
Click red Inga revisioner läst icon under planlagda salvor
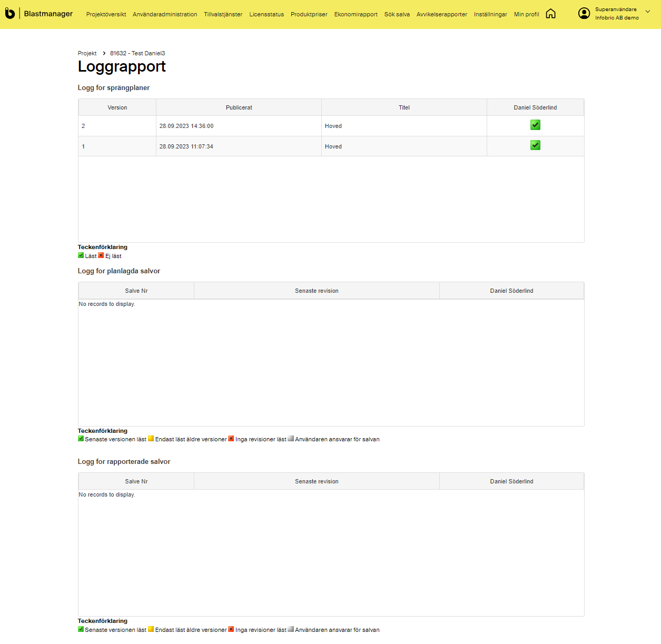(231, 439)
